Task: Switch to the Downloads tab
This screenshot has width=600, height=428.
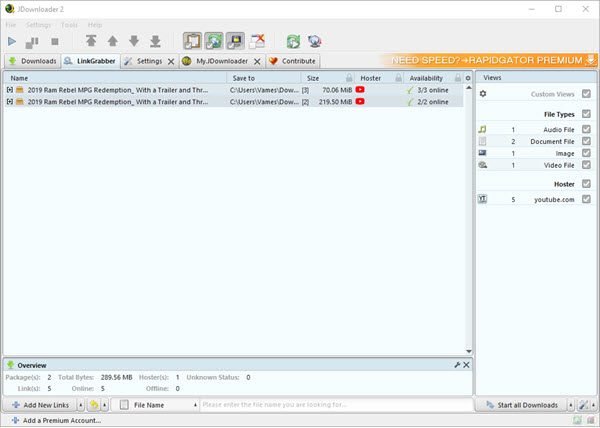Action: click(x=33, y=61)
